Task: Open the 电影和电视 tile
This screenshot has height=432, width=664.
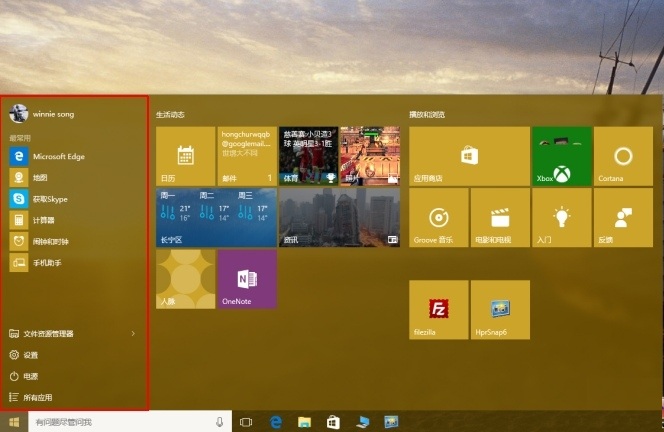Action: coord(500,217)
